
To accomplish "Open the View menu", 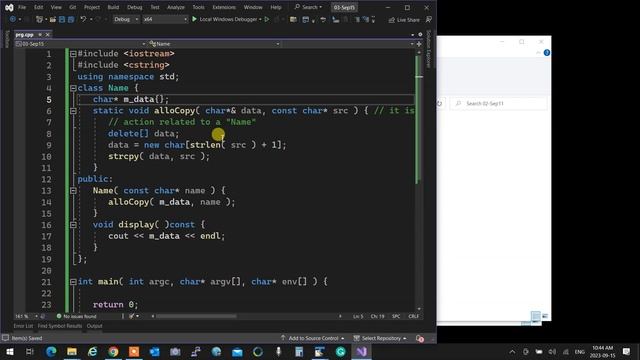I will click(56, 7).
